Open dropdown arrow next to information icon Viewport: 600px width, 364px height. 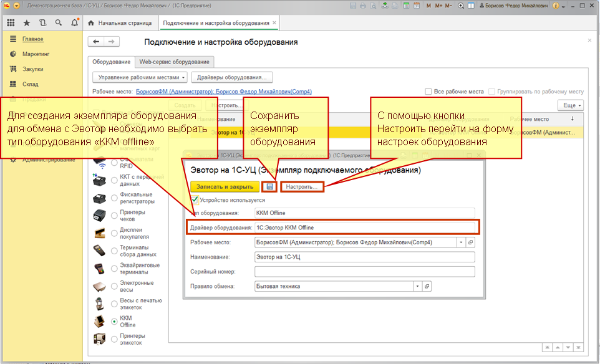click(564, 6)
